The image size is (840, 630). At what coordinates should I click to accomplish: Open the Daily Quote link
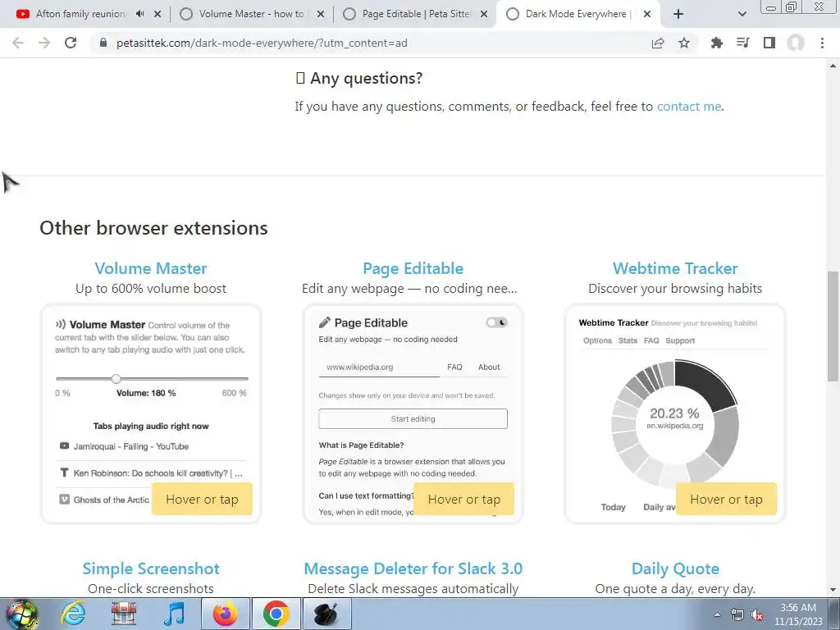(x=675, y=568)
